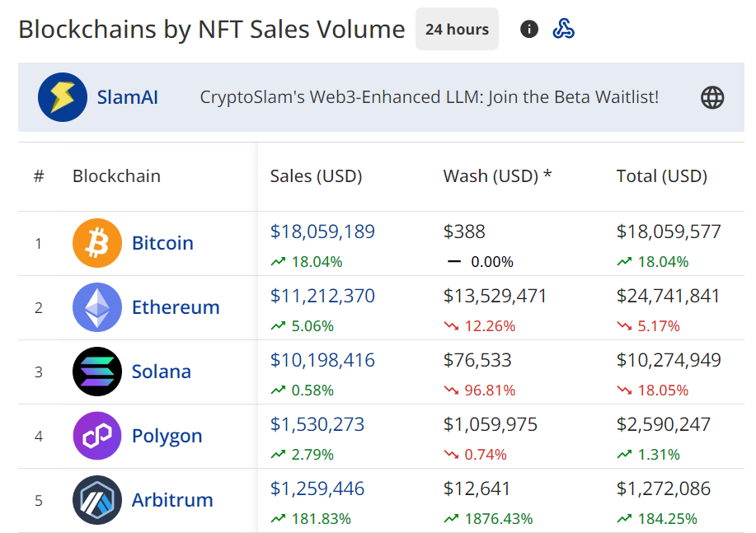Click the Polygon logo icon
The image size is (756, 533).
coord(97,436)
